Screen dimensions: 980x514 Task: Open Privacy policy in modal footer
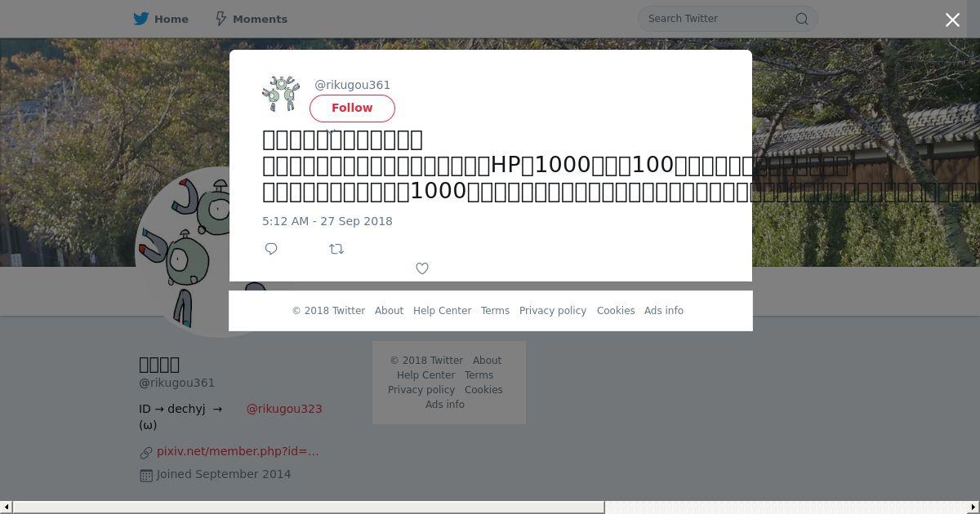(x=553, y=311)
